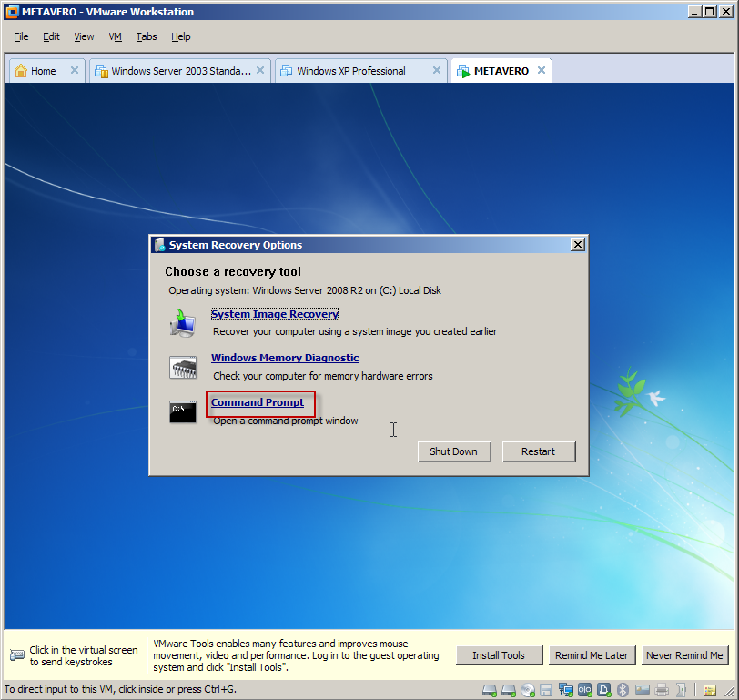This screenshot has width=739, height=700.
Task: Click Remind Me Later
Action: tap(592, 655)
